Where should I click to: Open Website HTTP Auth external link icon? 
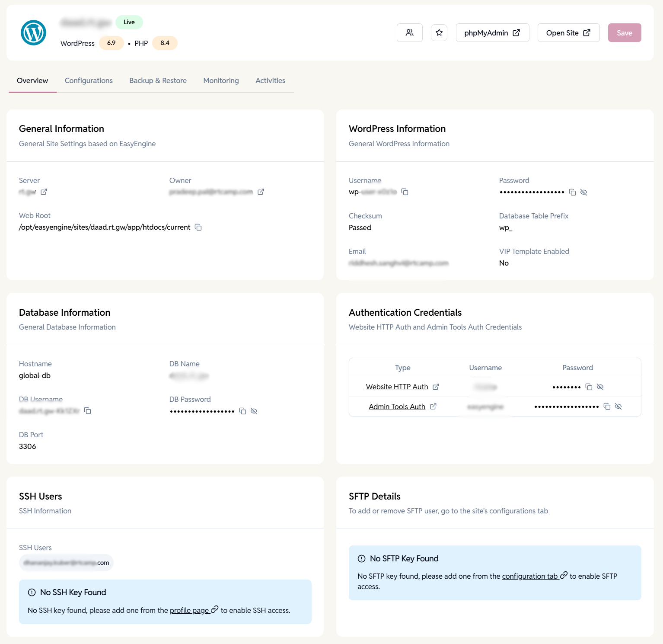coord(436,387)
